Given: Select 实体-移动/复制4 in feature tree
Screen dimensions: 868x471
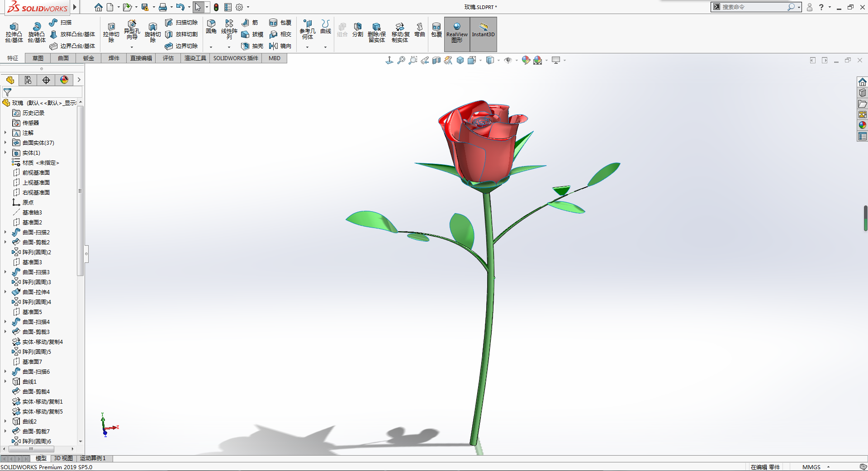Looking at the screenshot, I should point(38,342).
